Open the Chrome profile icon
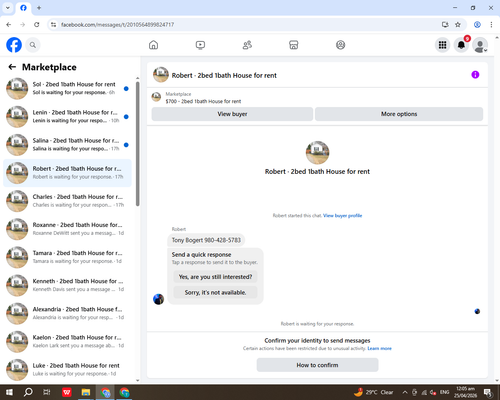Viewport: 500px width, 400px height. coord(477,25)
